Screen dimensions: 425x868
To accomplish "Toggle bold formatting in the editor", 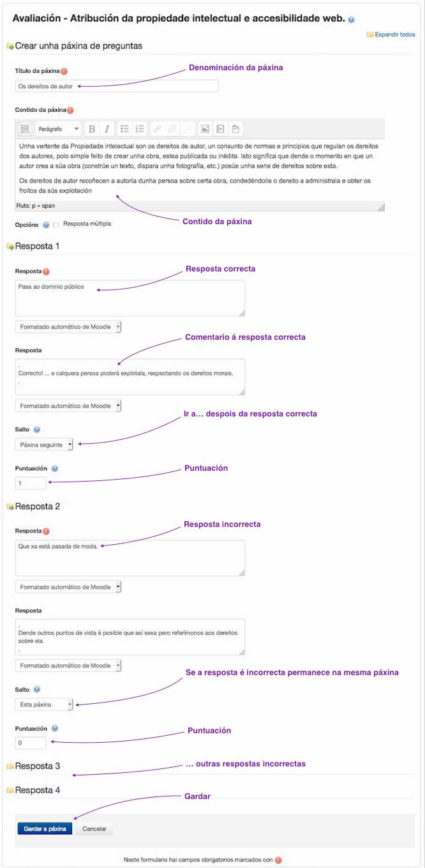I will coord(91,128).
